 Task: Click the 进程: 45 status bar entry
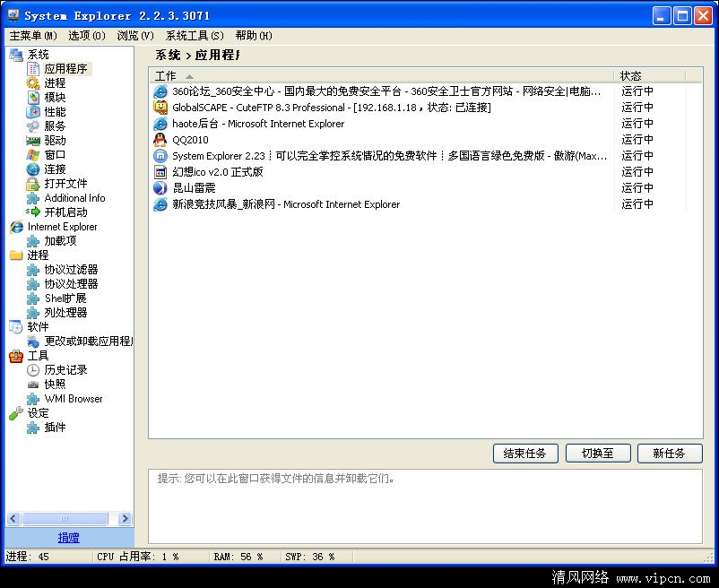coord(28,557)
